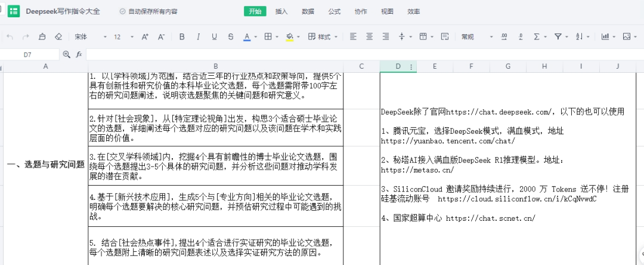Screen dimensions: 644x265
Task: Click the 自动保存所有内容 autosave status
Action: point(148,11)
